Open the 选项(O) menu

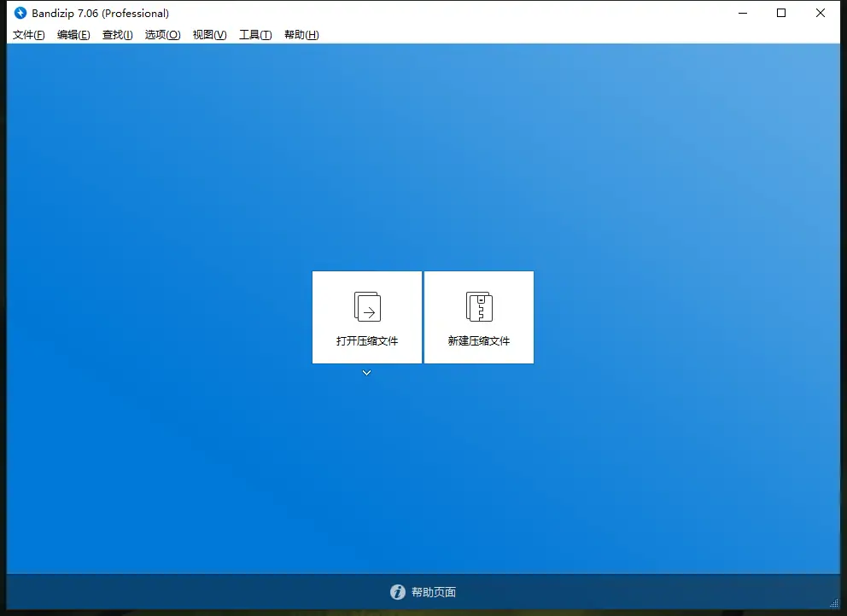(x=162, y=35)
